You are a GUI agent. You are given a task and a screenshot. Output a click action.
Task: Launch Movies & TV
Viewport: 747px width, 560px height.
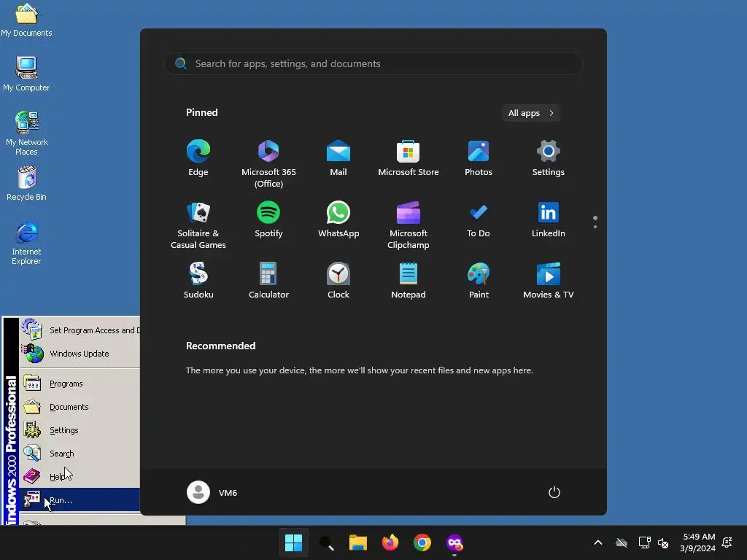(549, 281)
